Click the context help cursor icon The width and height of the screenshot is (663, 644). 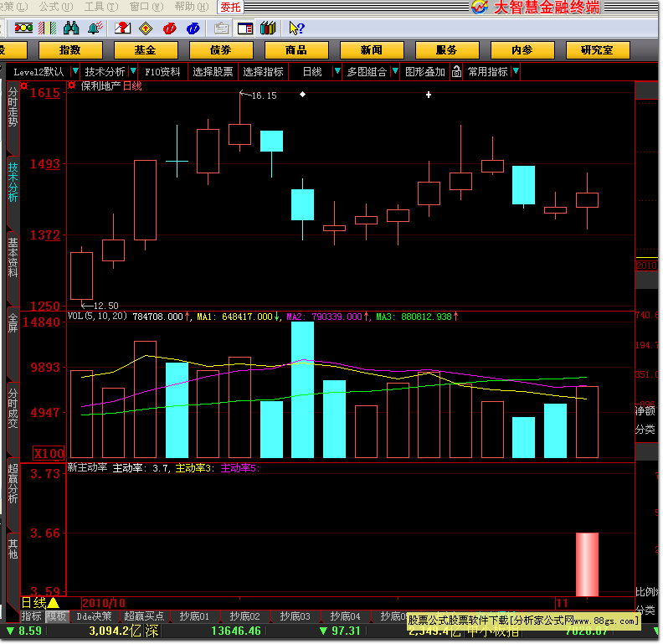pos(296,28)
